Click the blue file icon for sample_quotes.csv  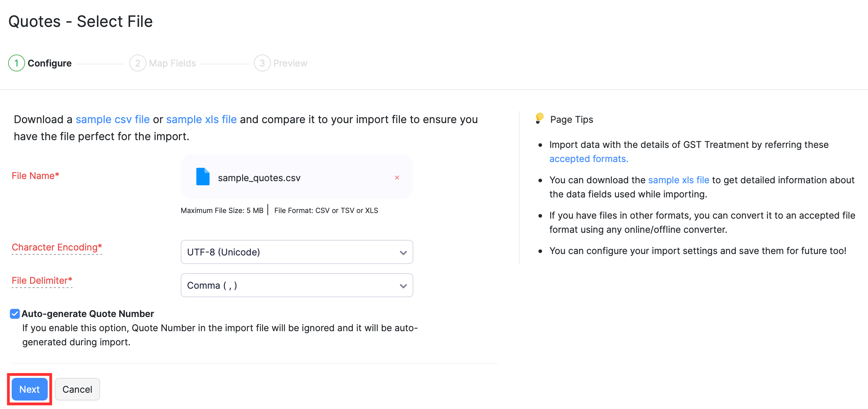pyautogui.click(x=203, y=177)
